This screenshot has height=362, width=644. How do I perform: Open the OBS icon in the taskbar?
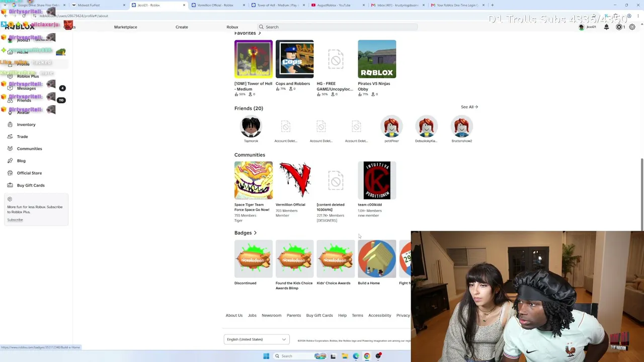click(378, 356)
